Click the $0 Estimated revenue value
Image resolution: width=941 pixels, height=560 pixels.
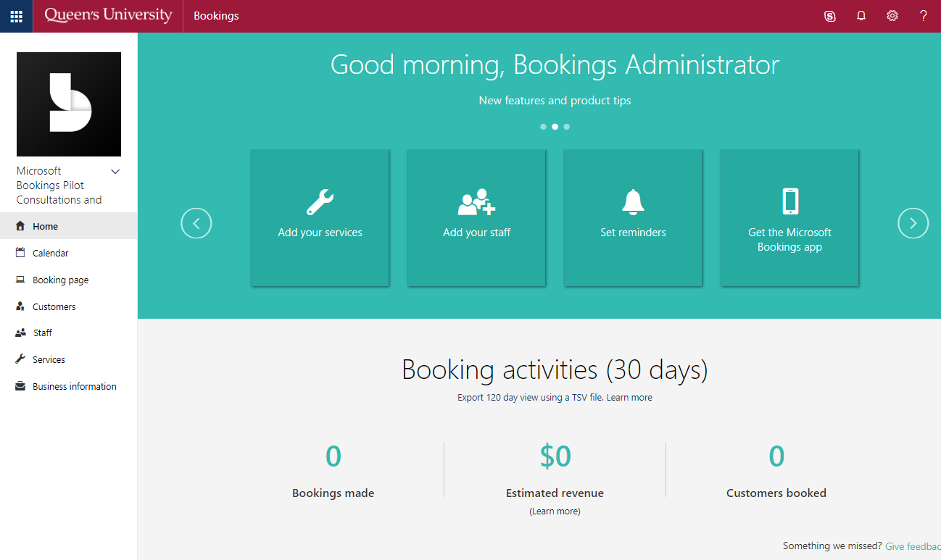(555, 456)
